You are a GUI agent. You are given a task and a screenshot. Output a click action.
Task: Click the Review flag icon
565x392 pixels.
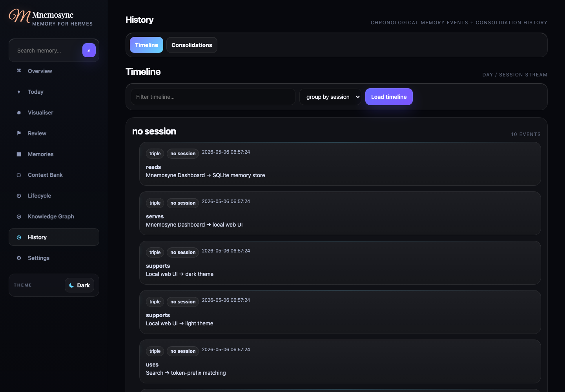19,133
